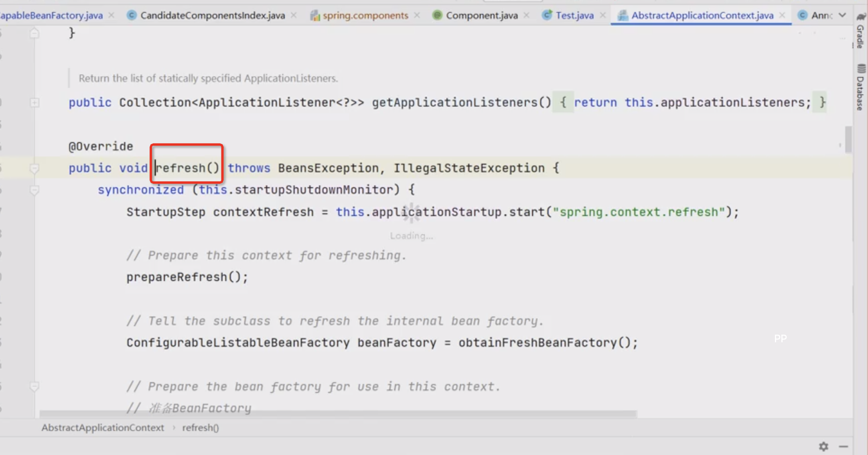Collapse the synchronized block fold marker
This screenshot has height=455, width=868.
(x=34, y=190)
